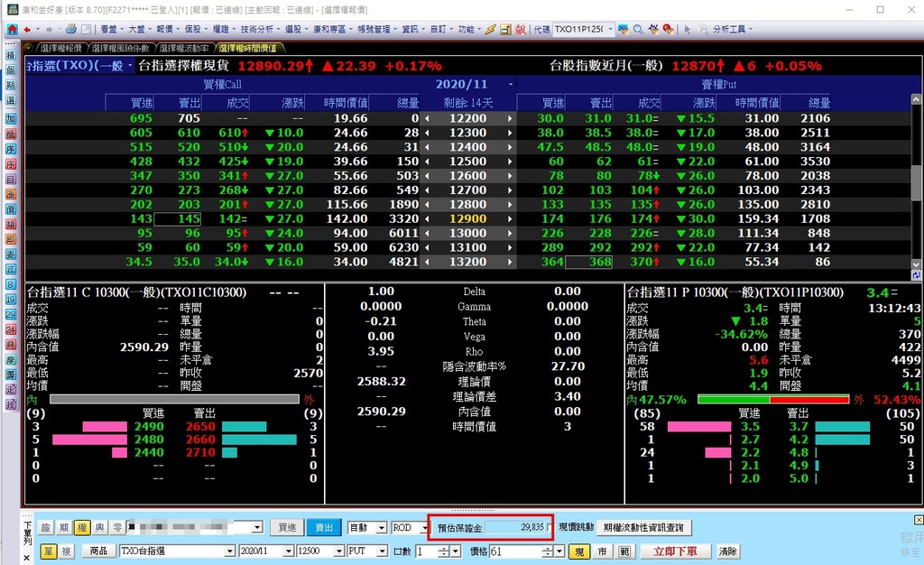This screenshot has height=565, width=924.
Task: Toggle the 權 options mode button
Action: [82, 527]
